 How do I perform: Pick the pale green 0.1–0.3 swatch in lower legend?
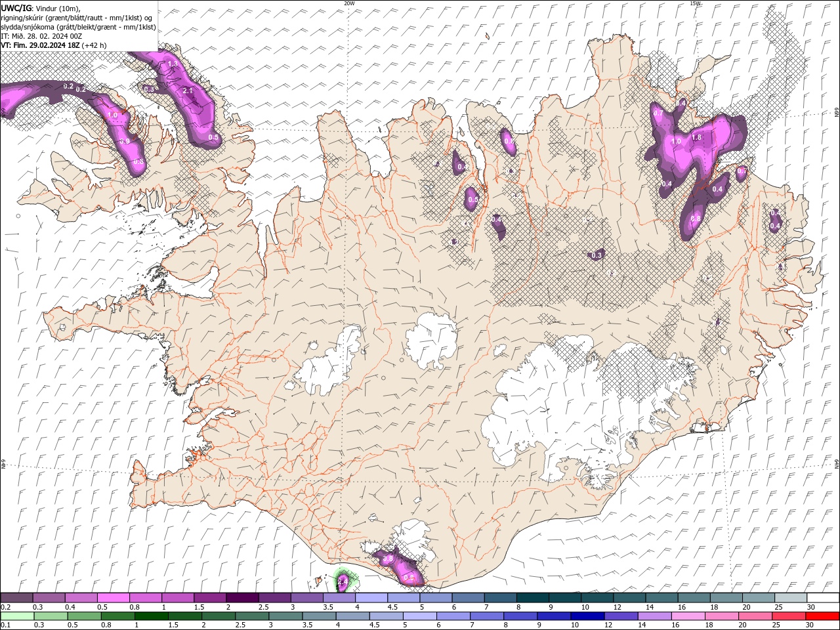point(17,616)
